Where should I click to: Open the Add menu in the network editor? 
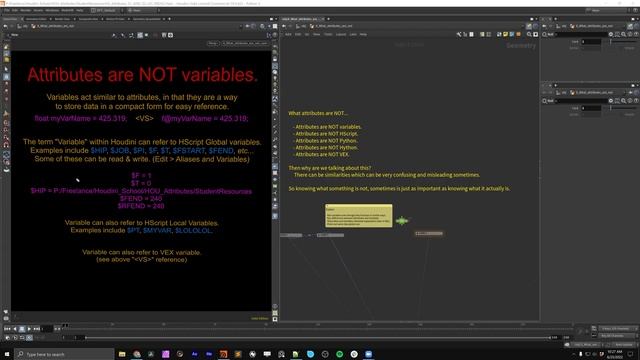[x=288, y=35]
